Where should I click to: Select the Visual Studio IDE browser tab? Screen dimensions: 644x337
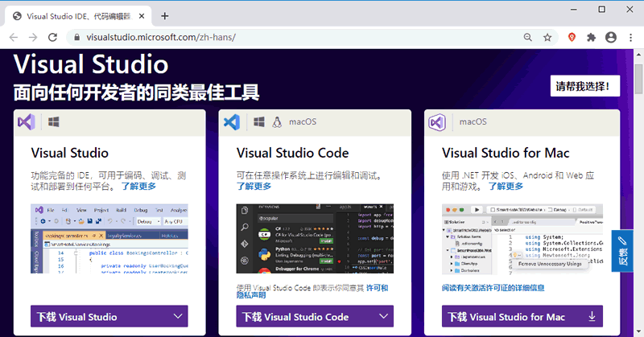pyautogui.click(x=78, y=16)
